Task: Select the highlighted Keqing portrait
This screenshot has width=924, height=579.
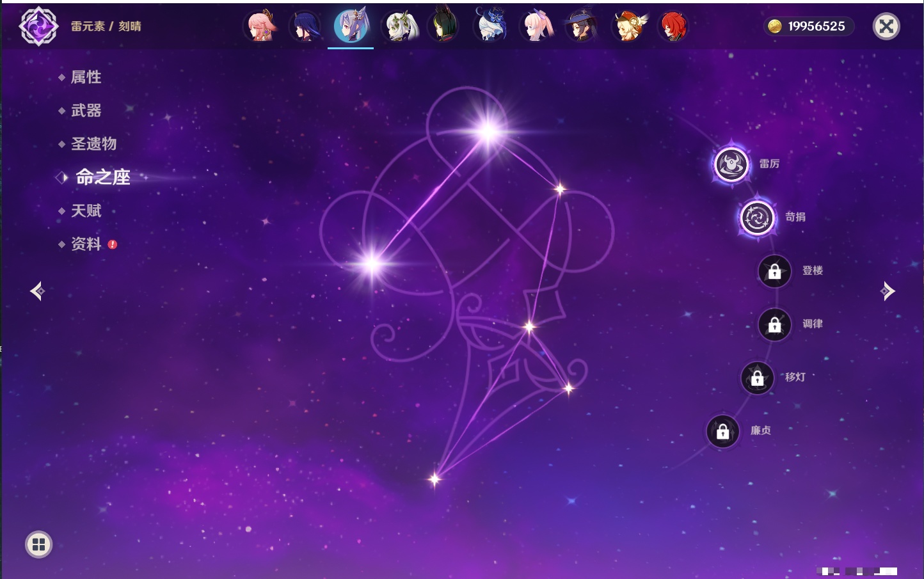Action: [351, 26]
